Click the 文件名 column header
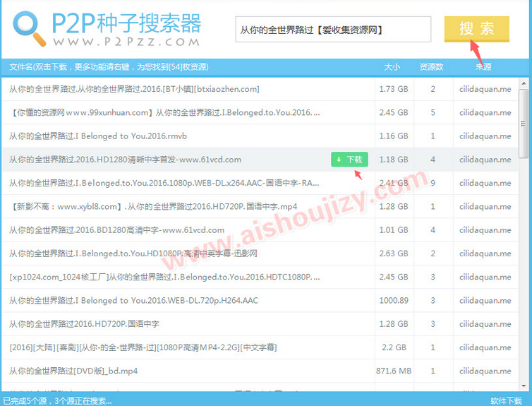This screenshot has height=406, width=532. tap(109, 66)
